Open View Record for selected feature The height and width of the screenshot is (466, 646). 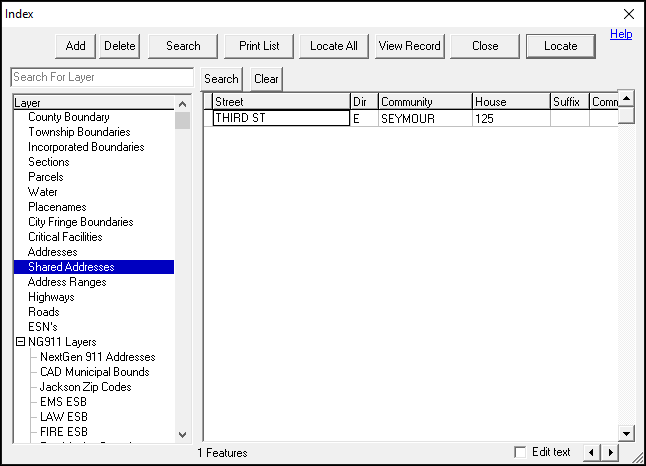(409, 46)
